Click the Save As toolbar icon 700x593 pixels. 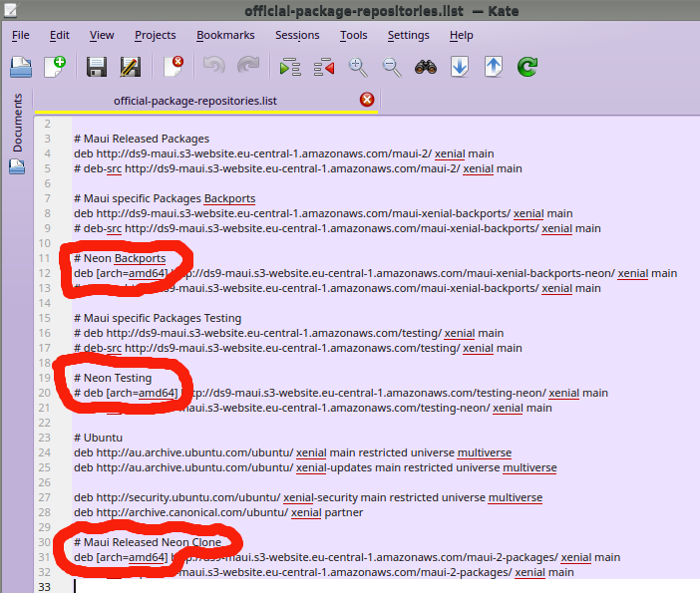130,67
